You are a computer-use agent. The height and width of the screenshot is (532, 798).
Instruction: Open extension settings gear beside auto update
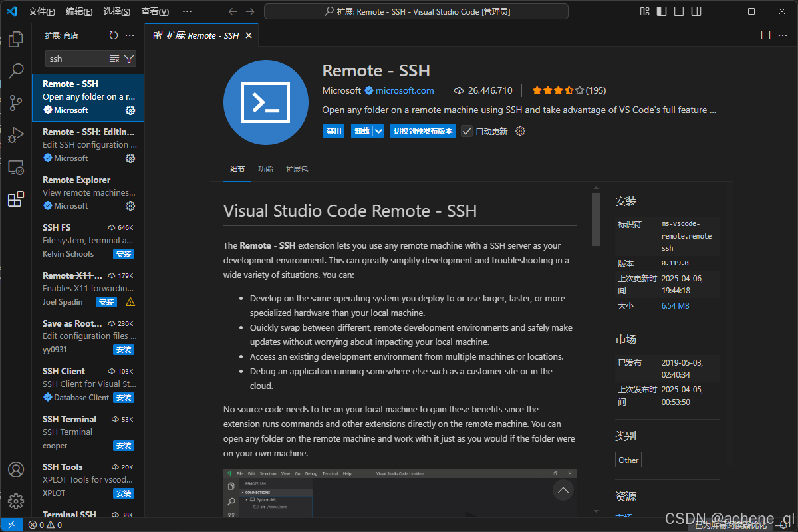521,131
